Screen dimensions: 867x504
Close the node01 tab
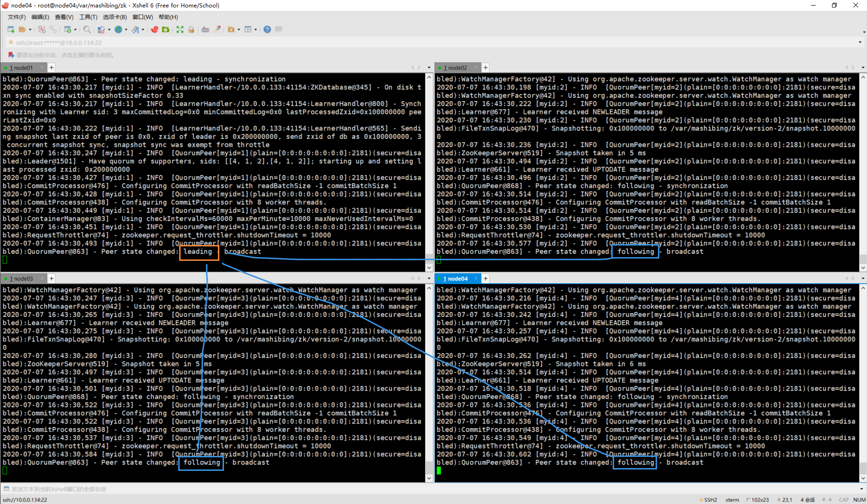click(x=42, y=68)
